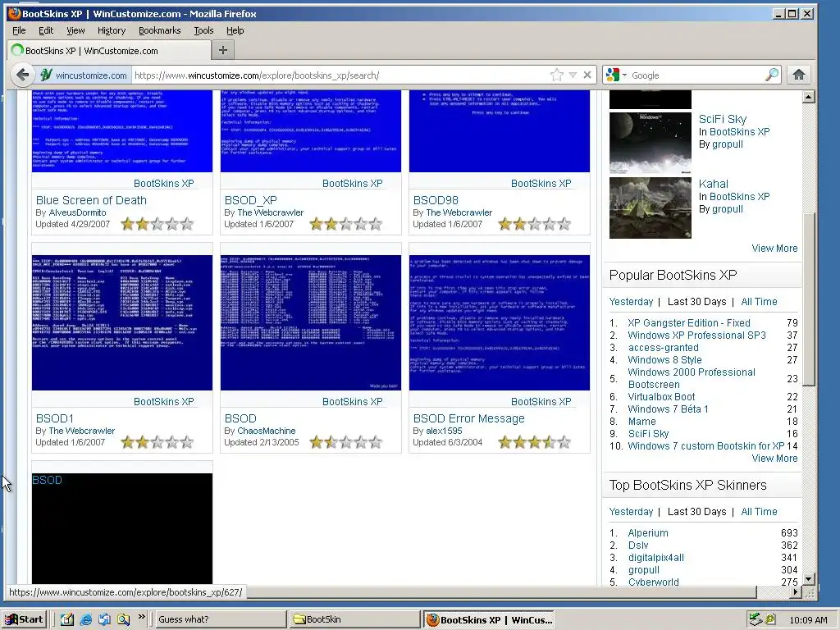Open the access-granted bootskin link

tap(663, 348)
